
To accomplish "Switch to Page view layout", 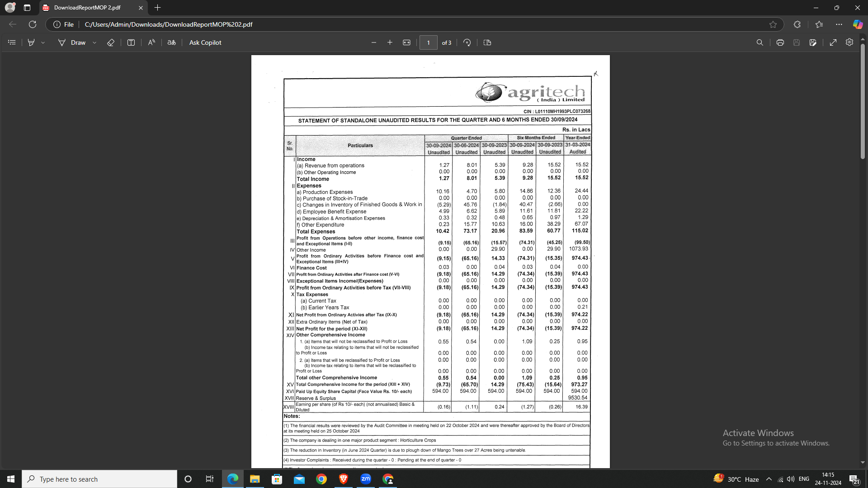I will tap(487, 42).
